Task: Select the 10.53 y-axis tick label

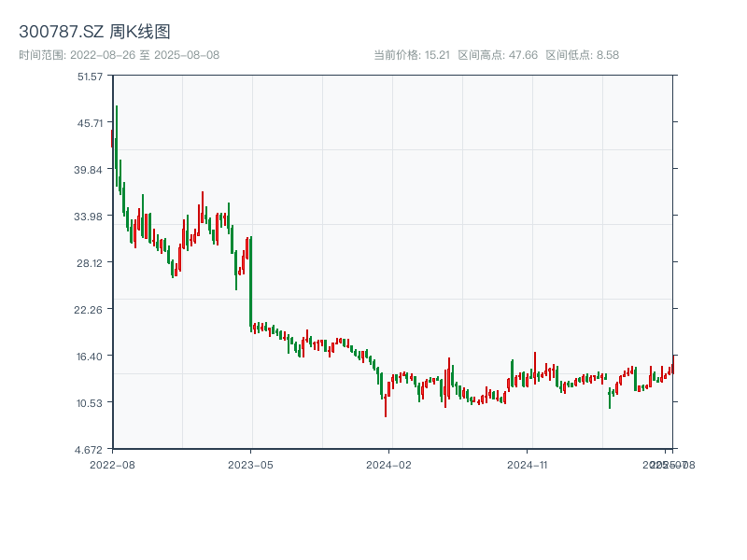Action: [90, 402]
